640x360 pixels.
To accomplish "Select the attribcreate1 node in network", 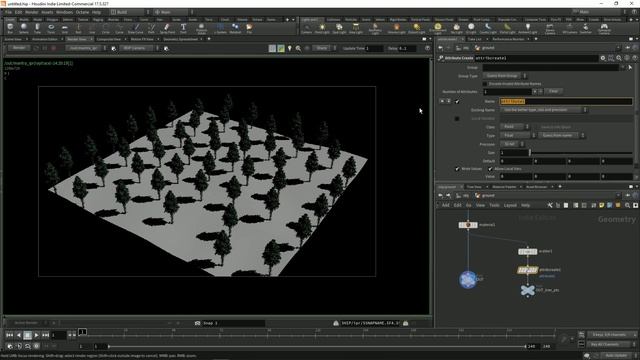I will pos(527,270).
